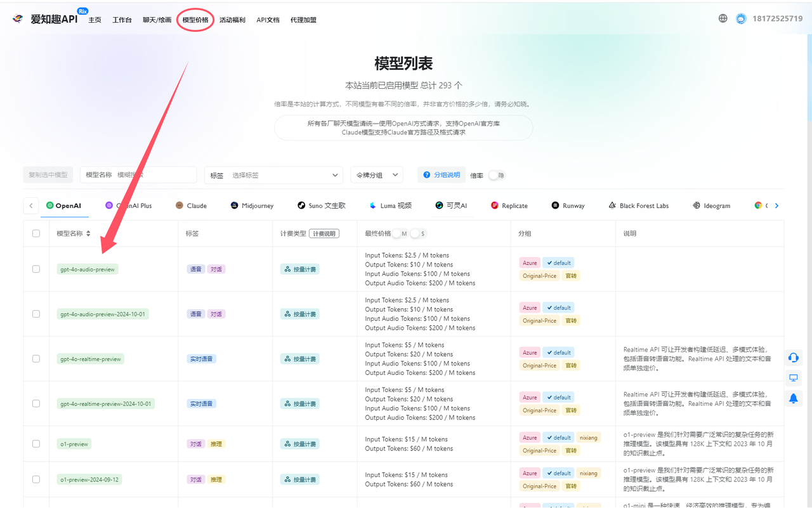
Task: Open 模型价格 nav item
Action: coord(195,20)
